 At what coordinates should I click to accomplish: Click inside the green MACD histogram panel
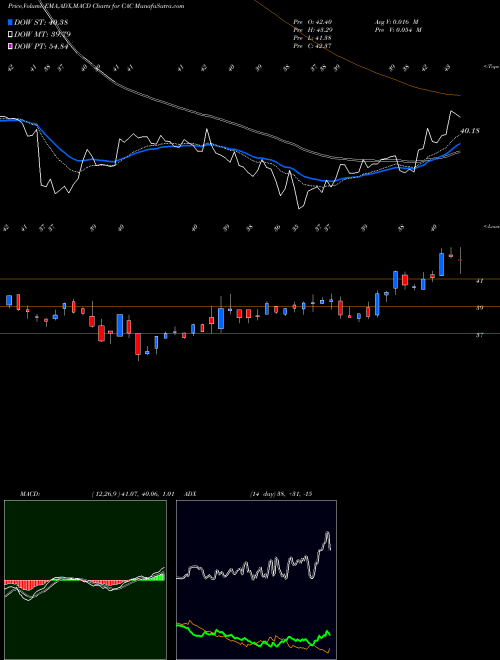coord(85,580)
